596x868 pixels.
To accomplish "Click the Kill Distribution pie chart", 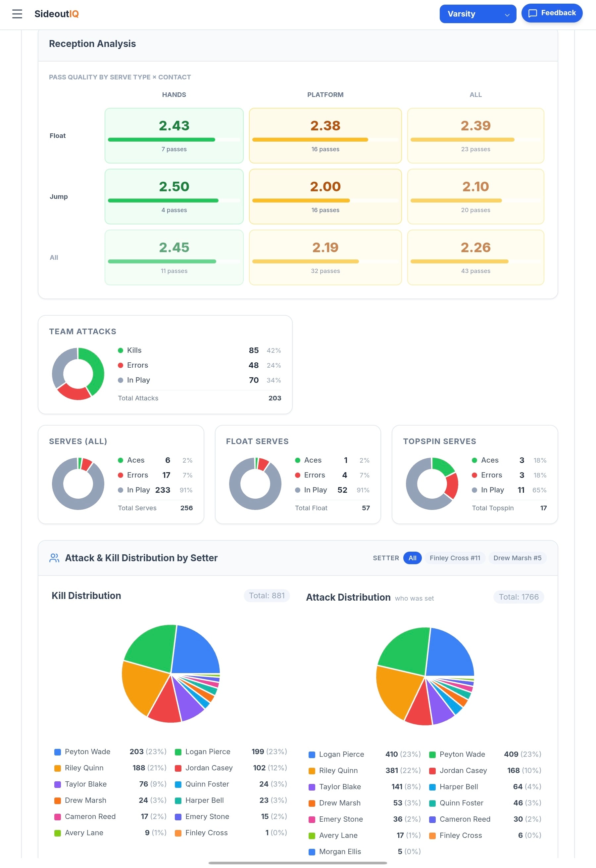I will [171, 673].
